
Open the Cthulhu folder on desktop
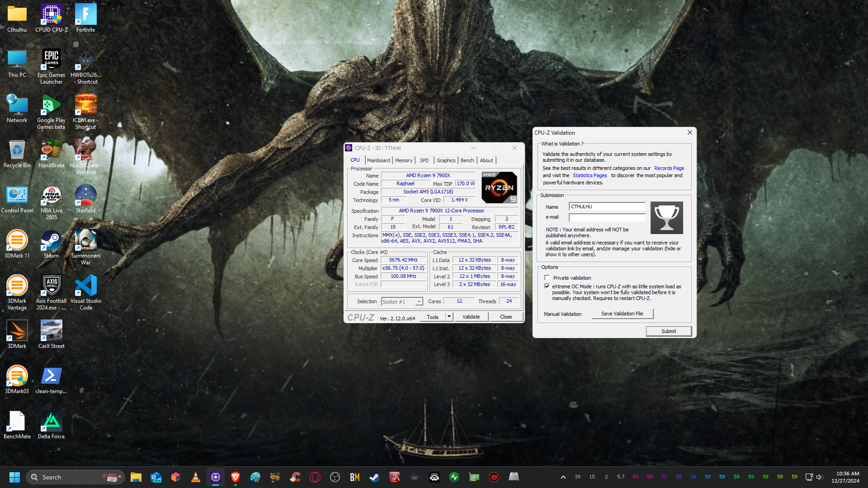(x=17, y=19)
